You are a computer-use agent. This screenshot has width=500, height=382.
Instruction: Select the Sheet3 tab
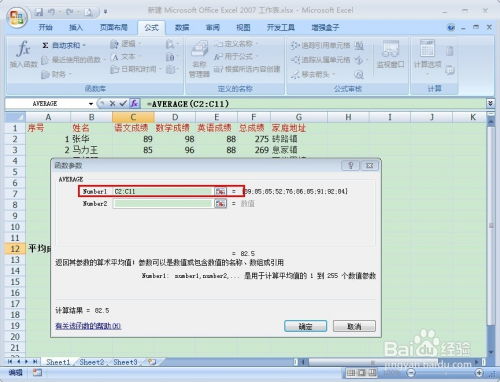[x=125, y=362]
